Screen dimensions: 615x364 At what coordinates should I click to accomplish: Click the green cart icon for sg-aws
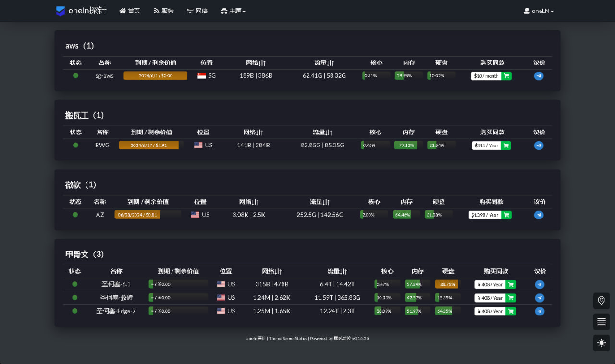click(x=506, y=76)
